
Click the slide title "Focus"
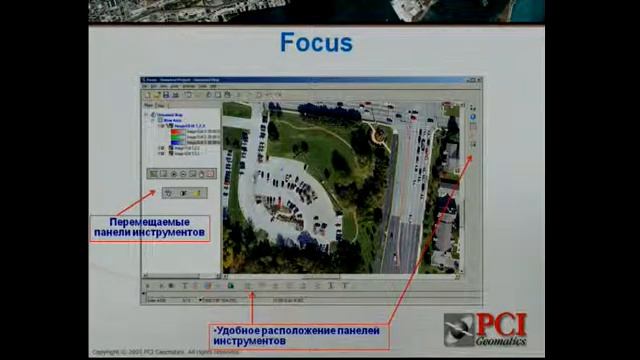click(x=316, y=42)
